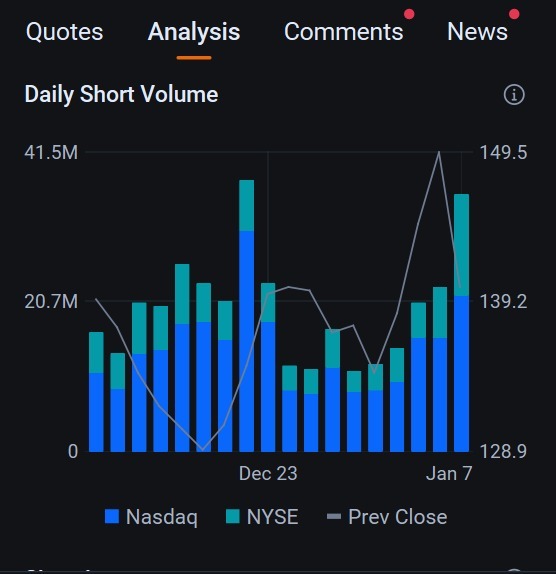Switch to the Quotes tab
This screenshot has width=556, height=574.
pos(64,32)
